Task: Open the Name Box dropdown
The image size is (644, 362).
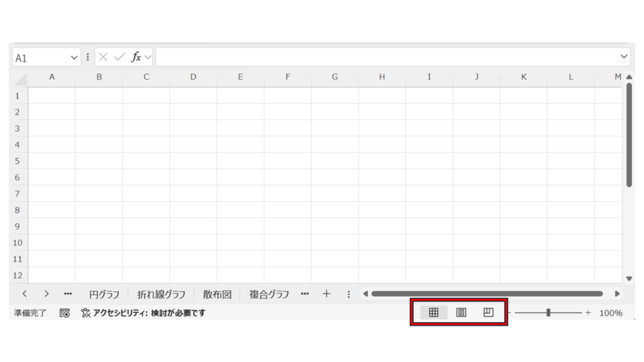Action: 75,57
